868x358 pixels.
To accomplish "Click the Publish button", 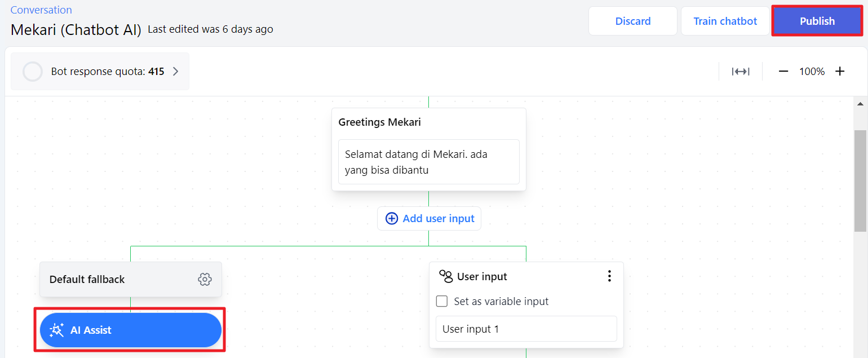I will [x=817, y=21].
